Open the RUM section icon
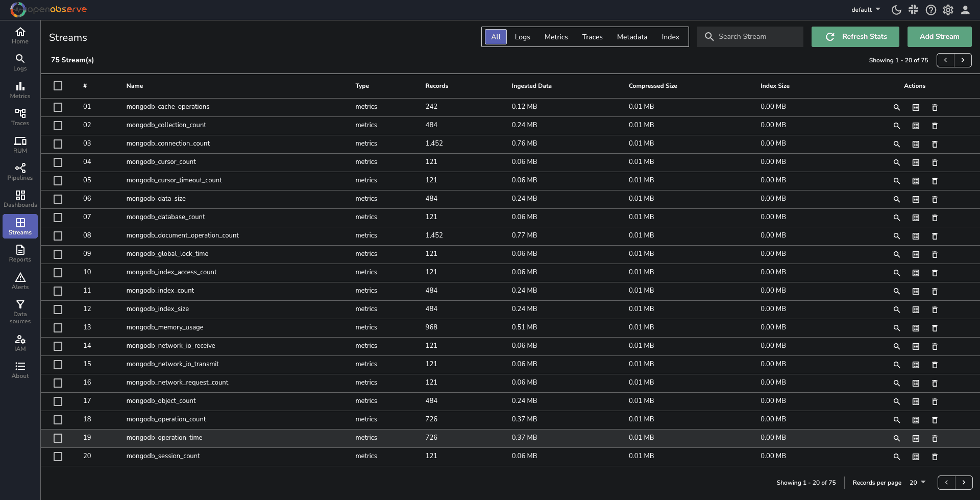The image size is (980, 500). coord(20,145)
